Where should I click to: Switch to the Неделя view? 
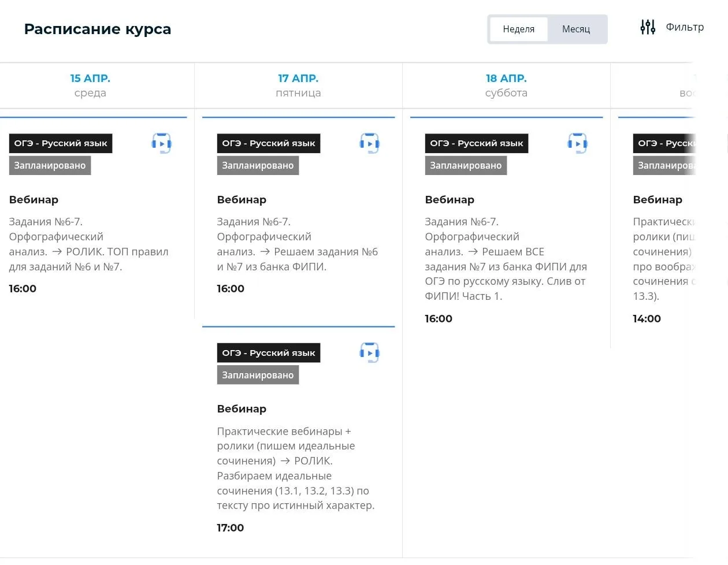[518, 29]
